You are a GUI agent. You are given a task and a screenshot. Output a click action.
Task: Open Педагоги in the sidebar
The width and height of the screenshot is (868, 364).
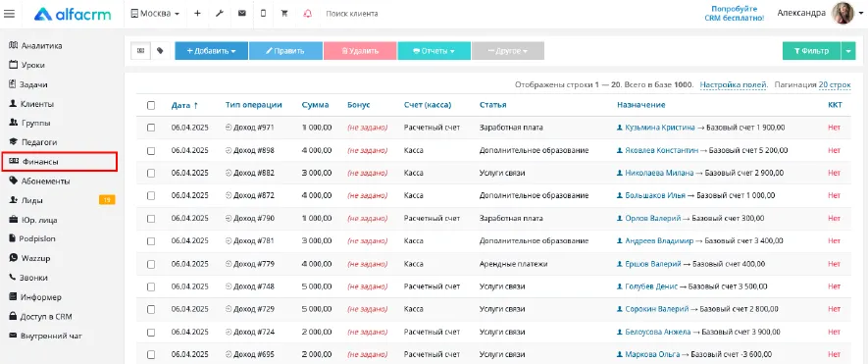click(x=33, y=142)
